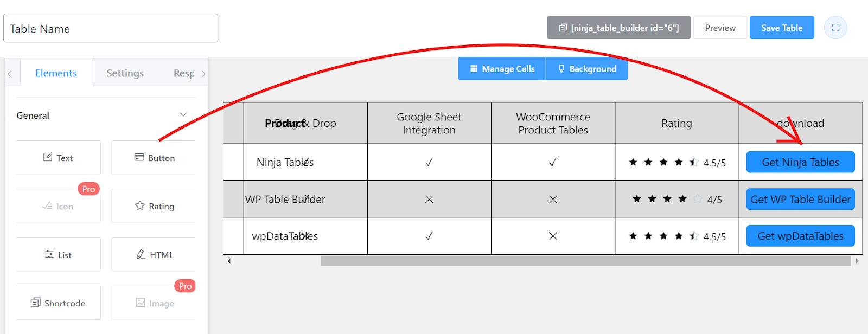Viewport: 868px width, 334px height.
Task: Open Manage Cells
Action: click(502, 69)
